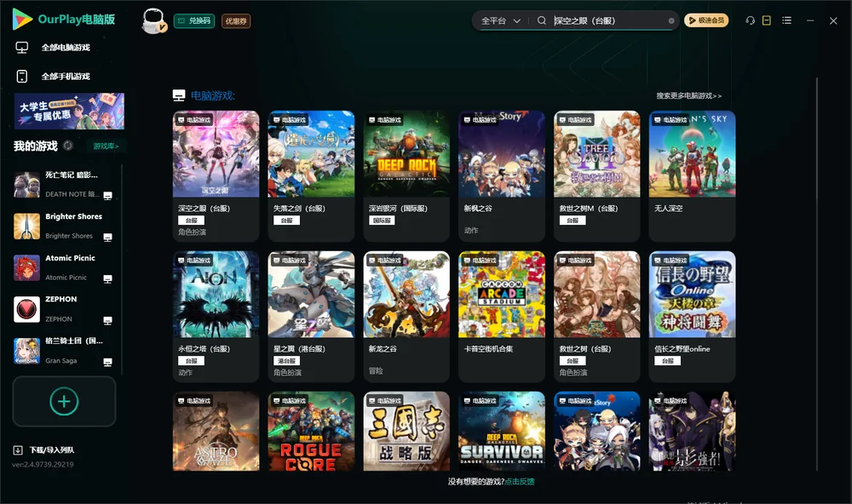The image size is (852, 504).
Task: Select Brighter Shores in my games
Action: coord(62,226)
